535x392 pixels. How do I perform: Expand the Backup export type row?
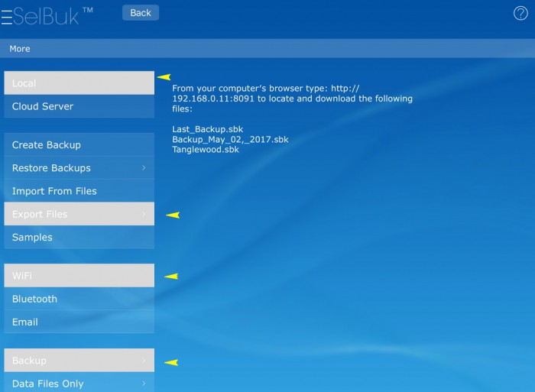79,361
